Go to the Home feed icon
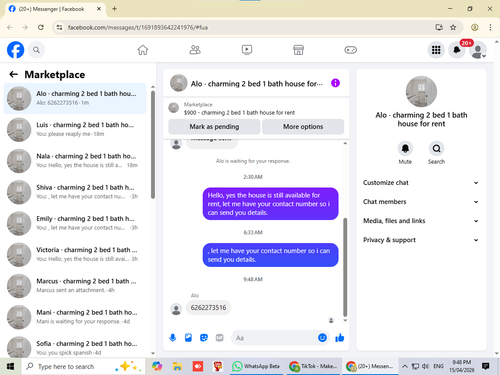Image resolution: width=500 pixels, height=375 pixels. pyautogui.click(x=143, y=50)
